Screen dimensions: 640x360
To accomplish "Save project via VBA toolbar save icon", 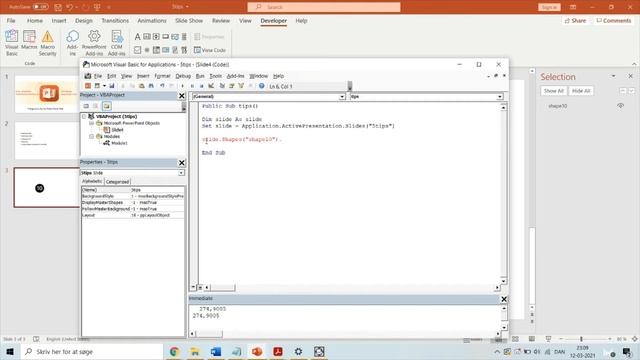I will click(111, 86).
